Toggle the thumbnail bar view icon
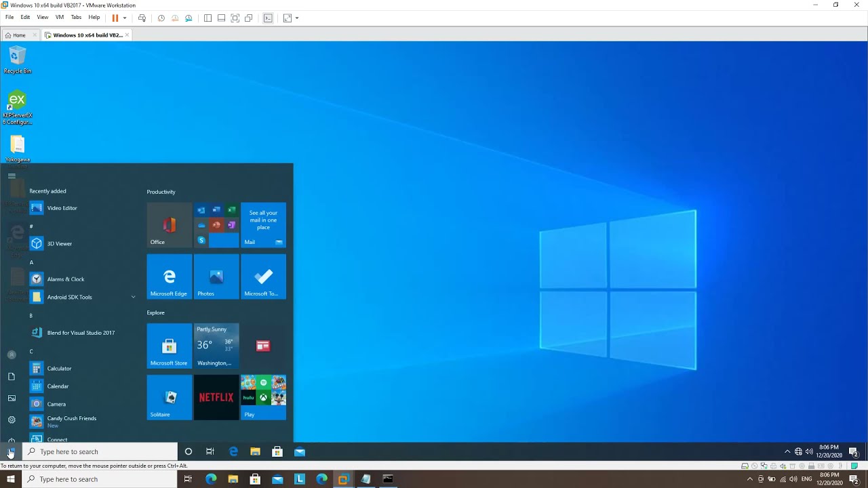Image resolution: width=868 pixels, height=488 pixels. pos(221,18)
